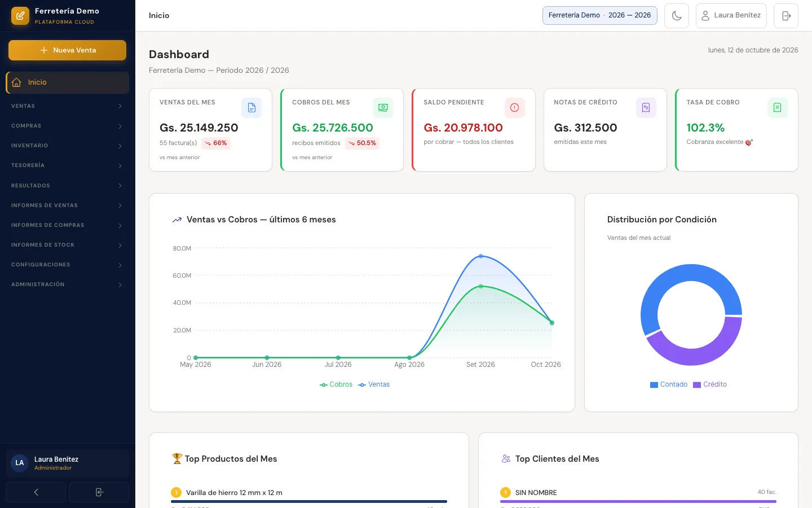812x508 pixels.
Task: Click the trophy icon by Top Productos
Action: [177, 459]
